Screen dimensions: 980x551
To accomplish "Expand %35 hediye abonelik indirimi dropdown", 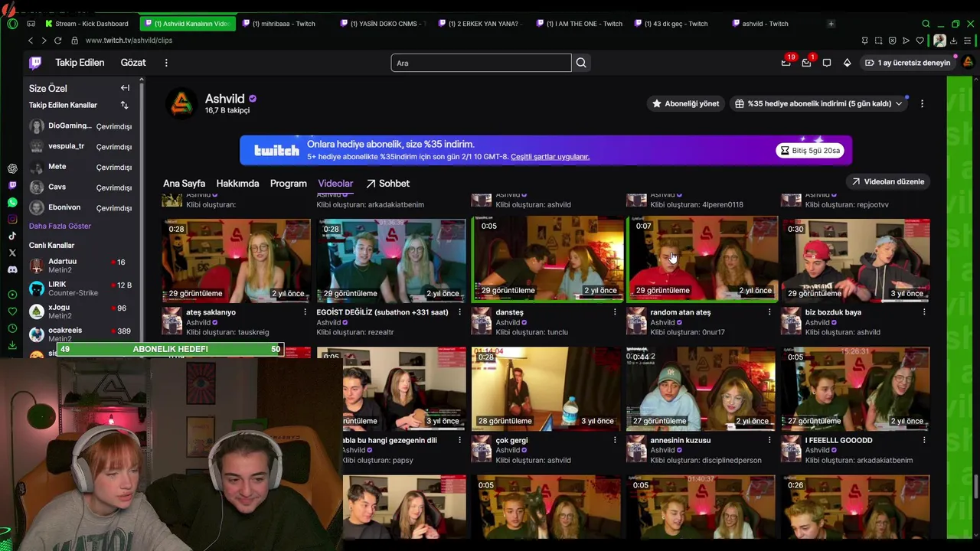I will point(898,103).
